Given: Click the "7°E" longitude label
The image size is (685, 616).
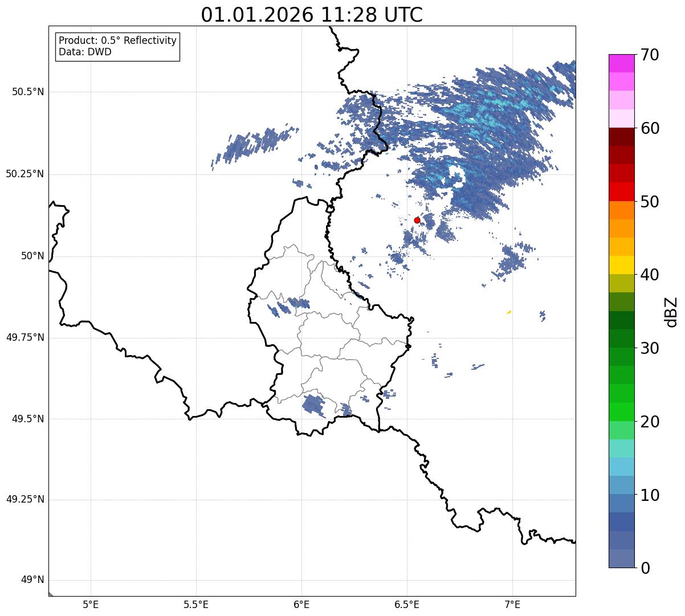Looking at the screenshot, I should [512, 605].
